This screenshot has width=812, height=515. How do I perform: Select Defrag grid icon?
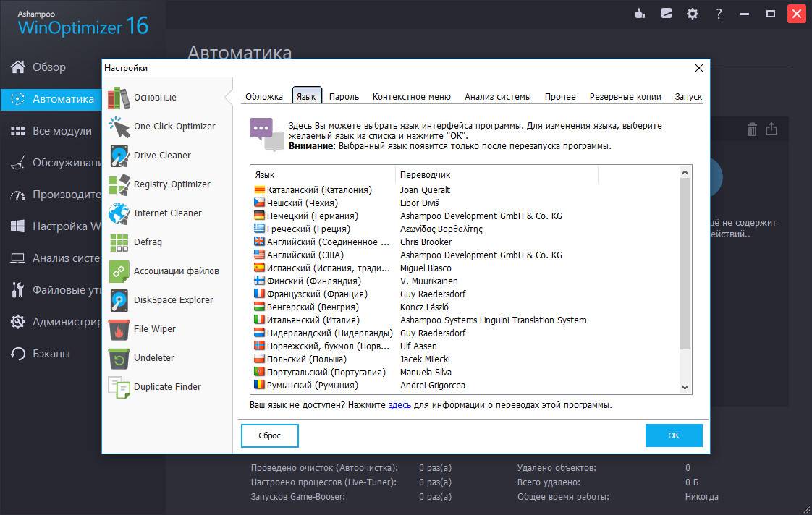click(119, 243)
